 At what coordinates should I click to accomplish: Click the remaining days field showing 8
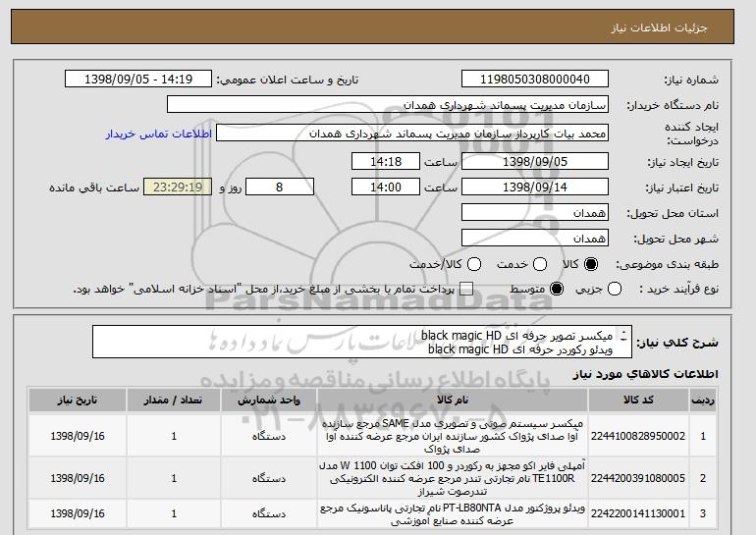pyautogui.click(x=280, y=187)
